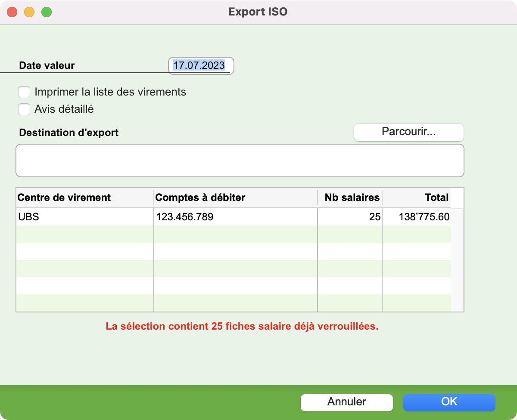Click the Total column header

416,198
